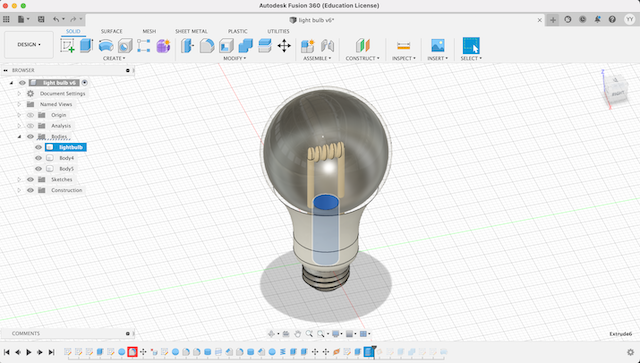Expand the Origin folder
This screenshot has height=363, width=640.
[19, 115]
